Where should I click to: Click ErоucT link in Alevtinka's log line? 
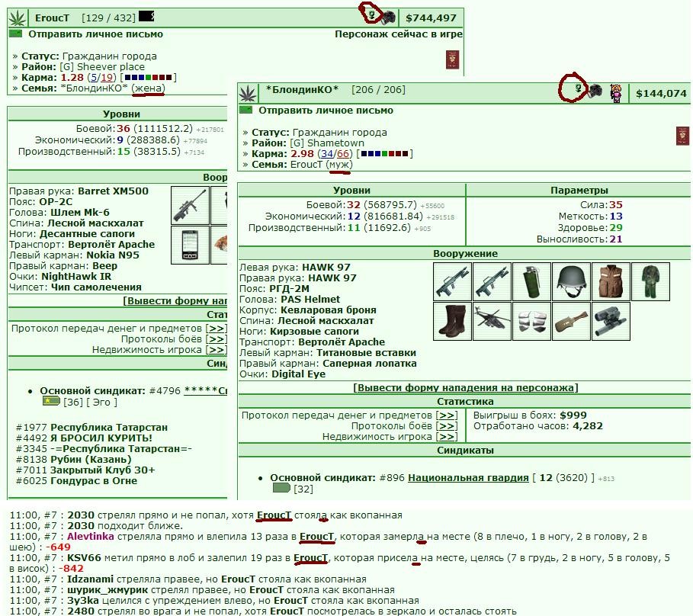(x=316, y=537)
